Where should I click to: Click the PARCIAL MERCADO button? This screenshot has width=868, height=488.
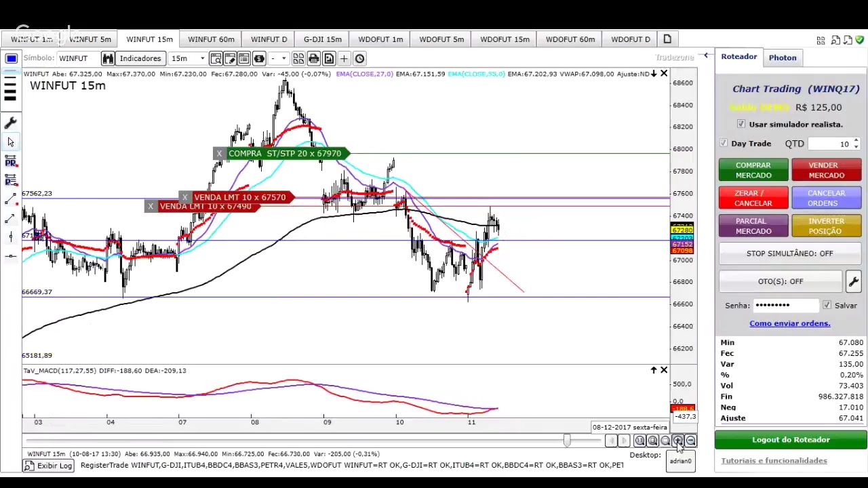coord(753,226)
